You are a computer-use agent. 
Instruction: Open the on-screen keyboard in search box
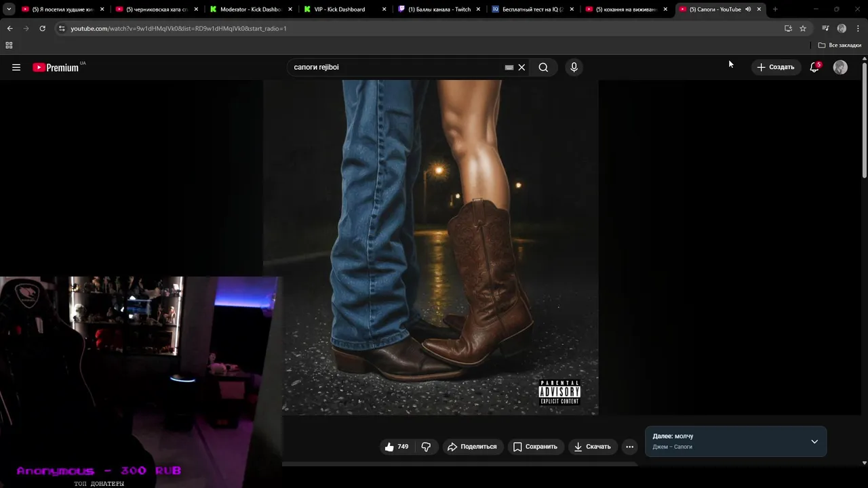(509, 67)
